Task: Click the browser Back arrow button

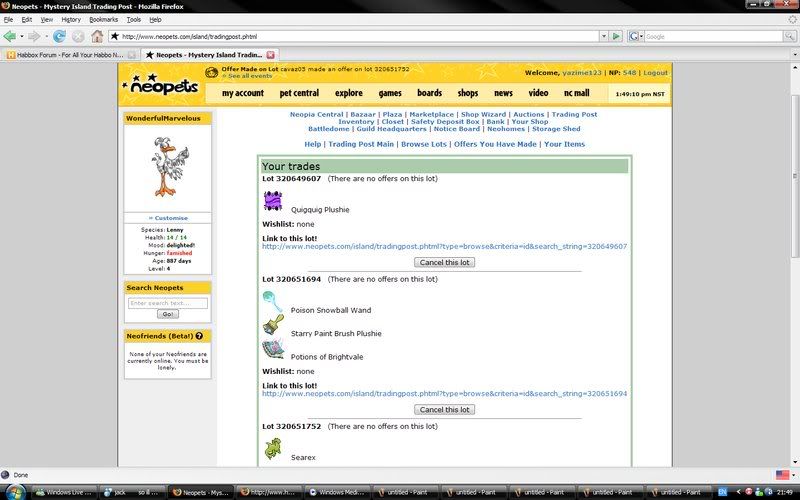Action: tap(11, 36)
